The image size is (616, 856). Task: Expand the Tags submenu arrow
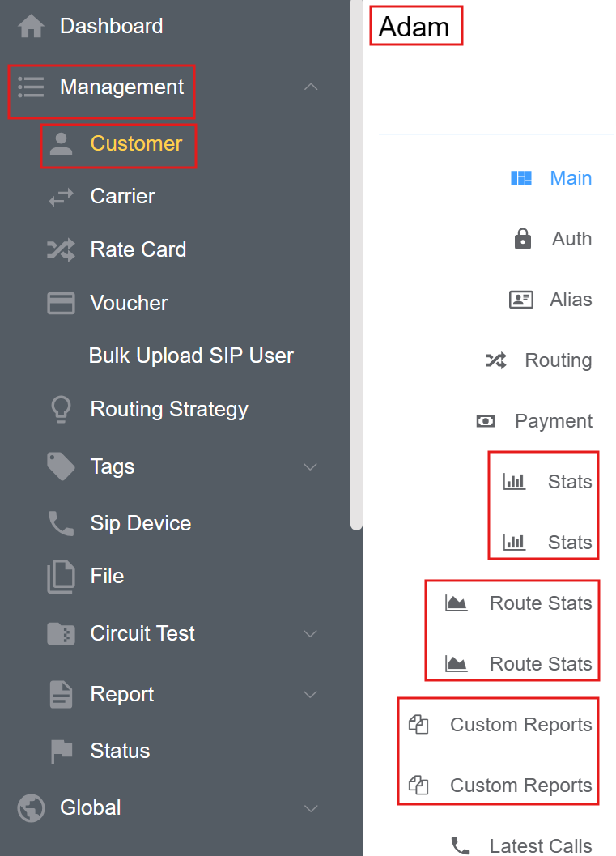[x=311, y=467]
